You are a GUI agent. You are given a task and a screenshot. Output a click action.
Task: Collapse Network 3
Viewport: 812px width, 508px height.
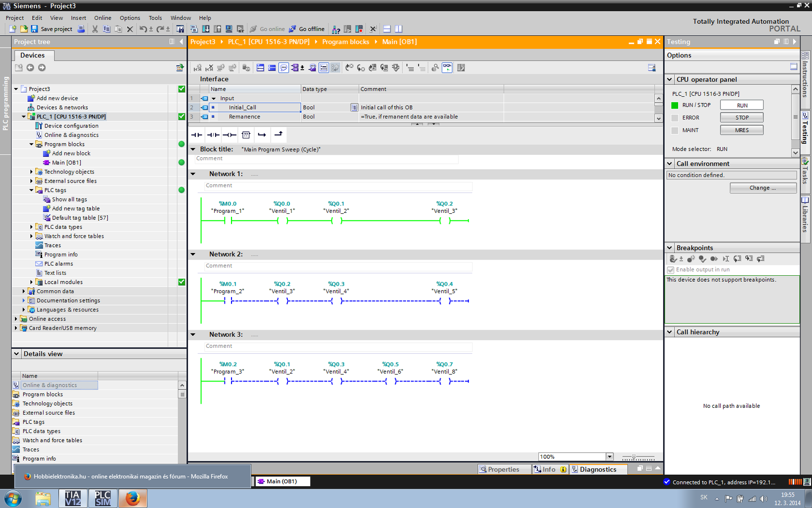193,335
